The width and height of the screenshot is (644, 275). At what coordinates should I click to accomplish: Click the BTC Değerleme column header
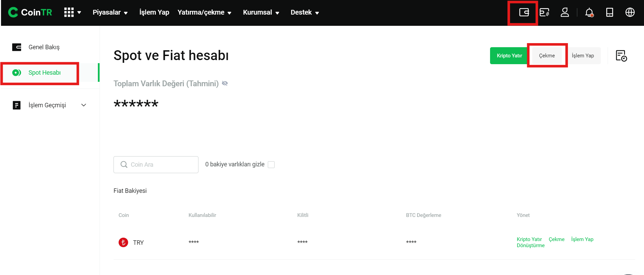point(423,215)
